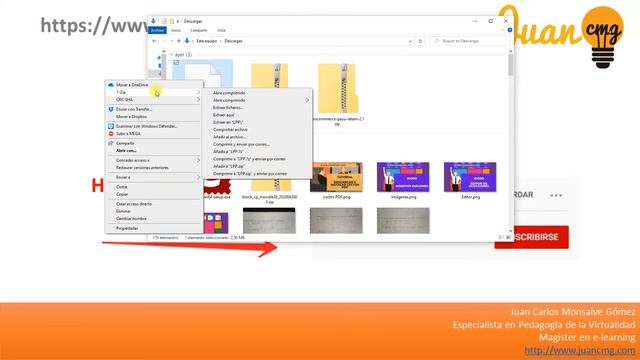Open the Inicio ribbon tab
Viewport: 640px width, 360px height.
pos(176,30)
